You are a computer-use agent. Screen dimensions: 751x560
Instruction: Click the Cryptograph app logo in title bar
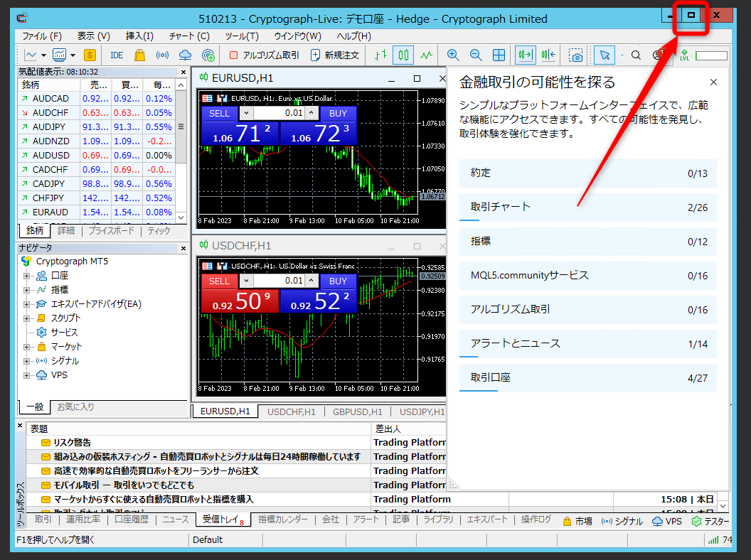click(x=22, y=18)
